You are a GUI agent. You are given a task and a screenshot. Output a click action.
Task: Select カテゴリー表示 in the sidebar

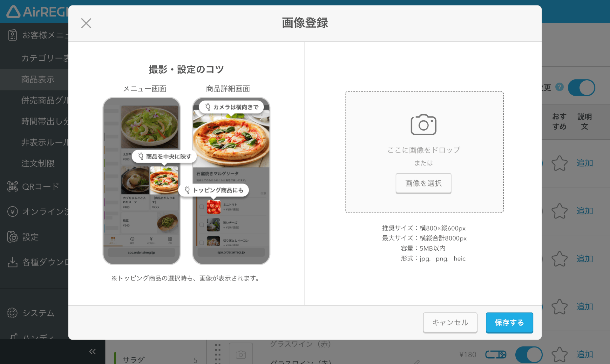pos(45,58)
